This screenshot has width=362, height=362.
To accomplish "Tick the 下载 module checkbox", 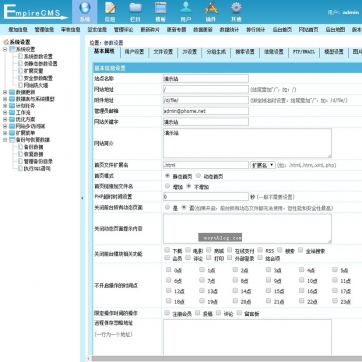I will pyautogui.click(x=167, y=250).
